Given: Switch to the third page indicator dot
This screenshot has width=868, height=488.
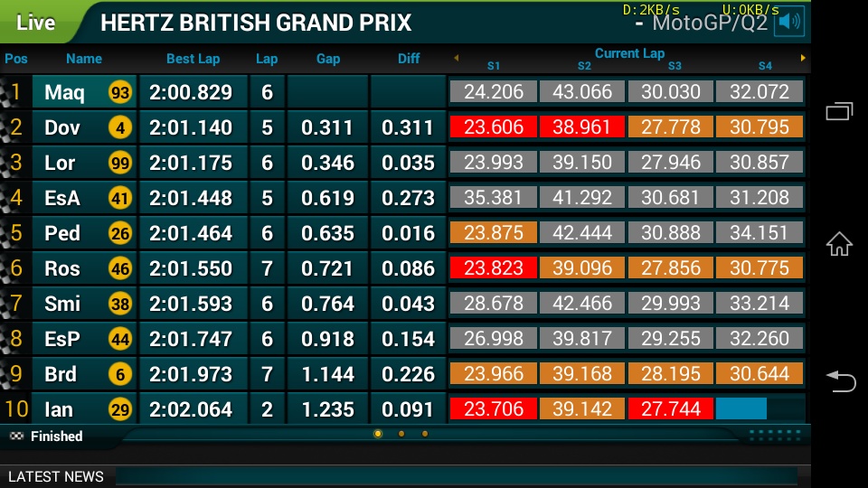Looking at the screenshot, I should [425, 434].
